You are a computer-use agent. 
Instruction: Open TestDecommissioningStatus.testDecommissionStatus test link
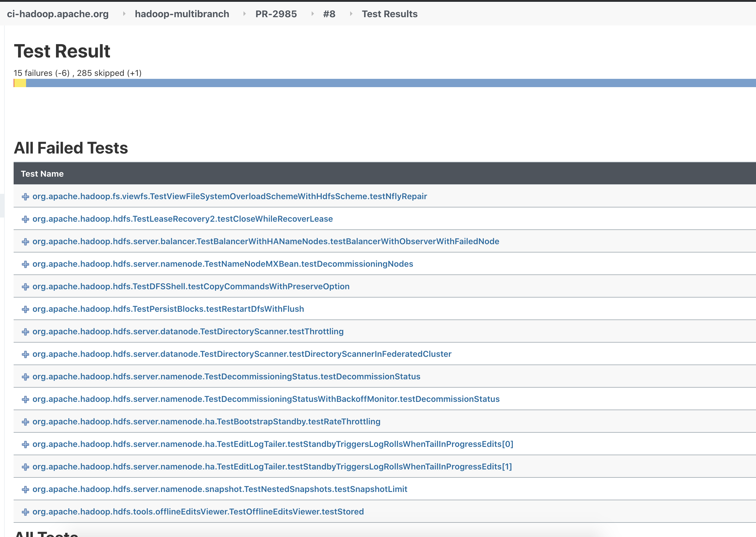tap(226, 376)
